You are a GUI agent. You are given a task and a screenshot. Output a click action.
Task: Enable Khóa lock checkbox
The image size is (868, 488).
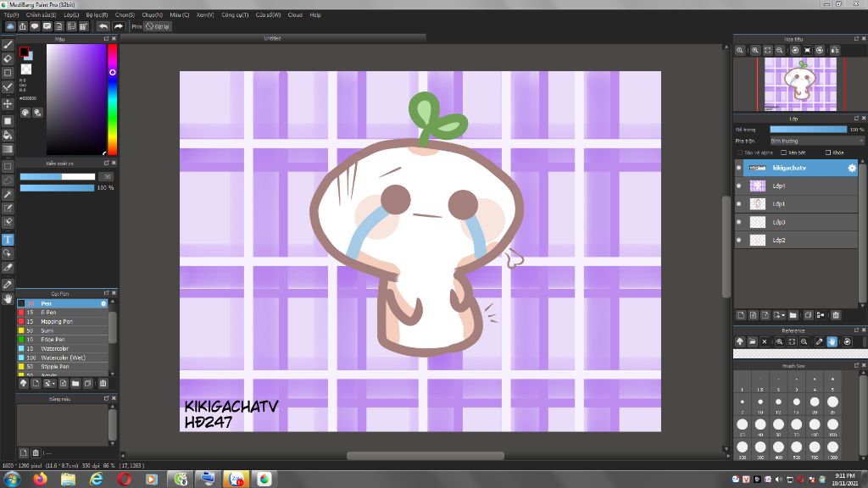click(x=828, y=152)
